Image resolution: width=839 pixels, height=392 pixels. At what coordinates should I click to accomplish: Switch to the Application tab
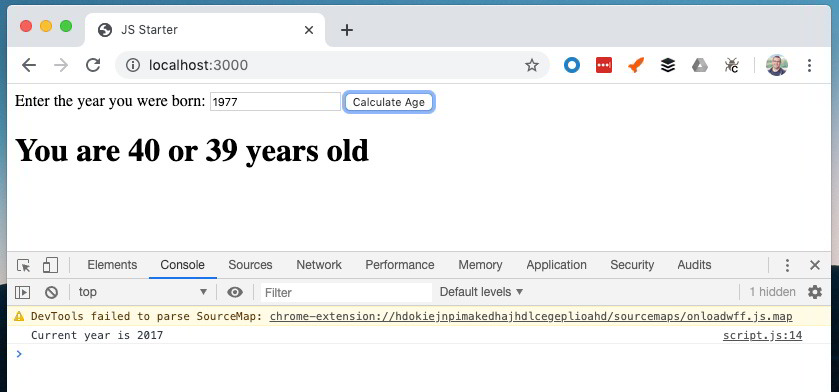coord(556,265)
